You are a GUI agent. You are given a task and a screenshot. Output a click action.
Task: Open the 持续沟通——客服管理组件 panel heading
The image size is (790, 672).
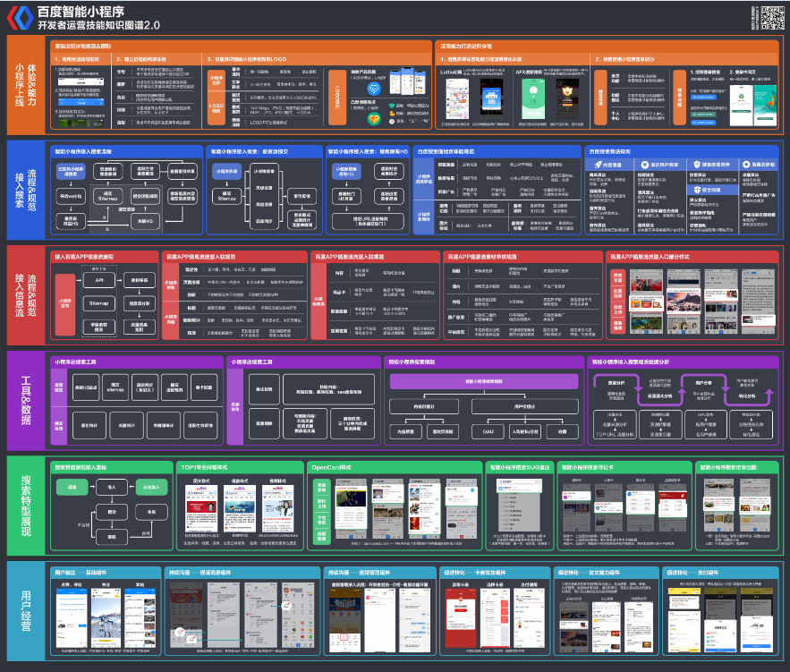click(360, 573)
